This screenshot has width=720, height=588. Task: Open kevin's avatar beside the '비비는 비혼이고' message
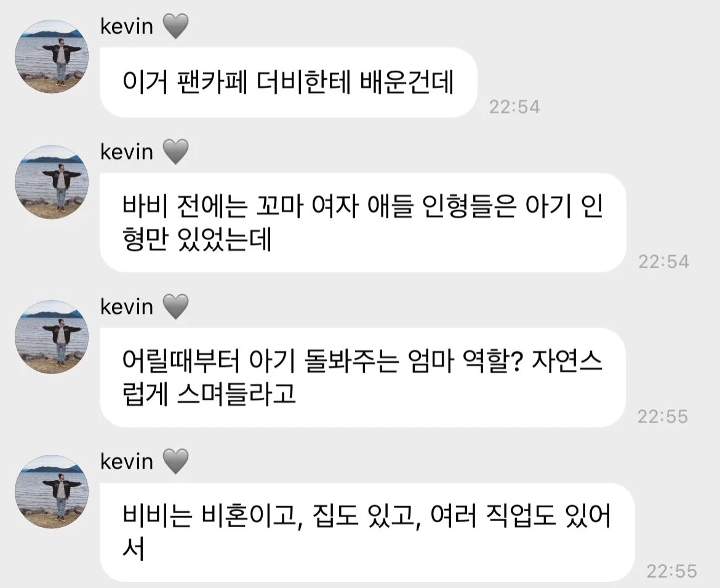[52, 492]
